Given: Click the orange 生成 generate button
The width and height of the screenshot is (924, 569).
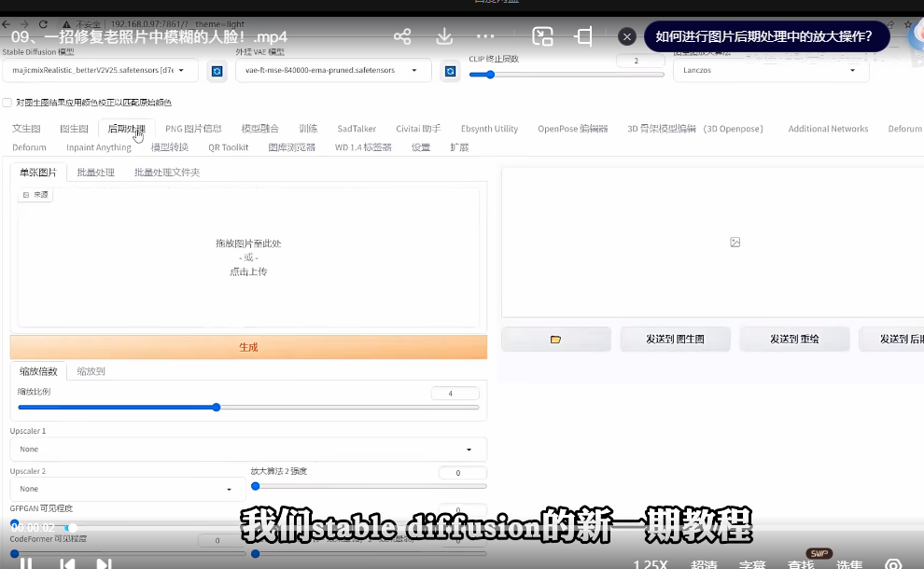Looking at the screenshot, I should [x=248, y=347].
